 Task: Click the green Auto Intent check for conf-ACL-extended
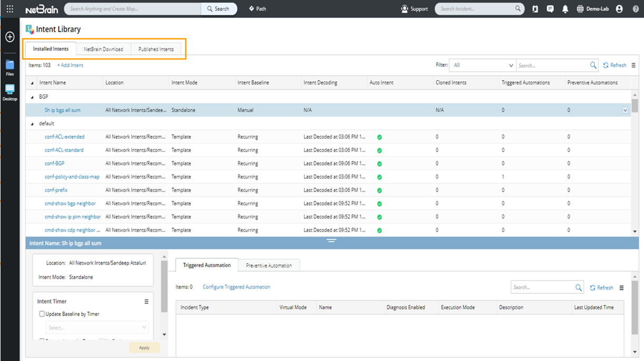pyautogui.click(x=379, y=137)
